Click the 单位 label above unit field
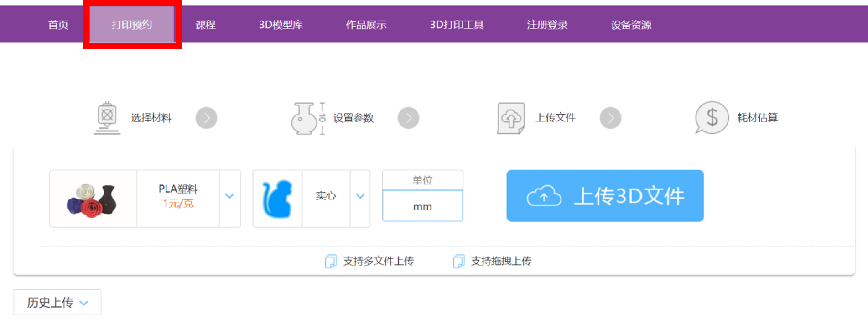The width and height of the screenshot is (868, 320). 422,180
